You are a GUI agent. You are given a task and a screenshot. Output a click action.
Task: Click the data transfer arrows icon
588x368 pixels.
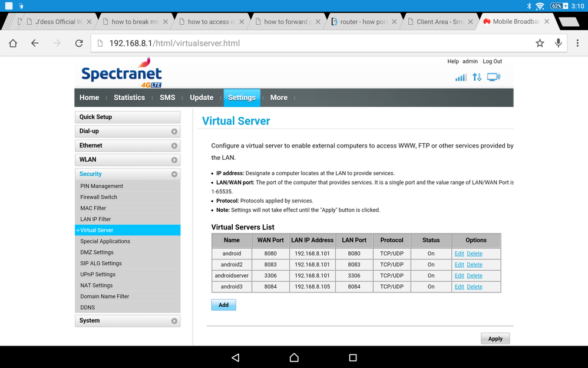pos(477,77)
